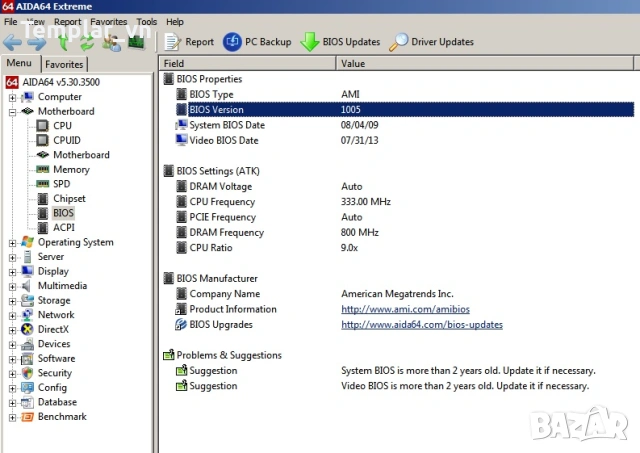Expand the Network tree node

pos(13,315)
